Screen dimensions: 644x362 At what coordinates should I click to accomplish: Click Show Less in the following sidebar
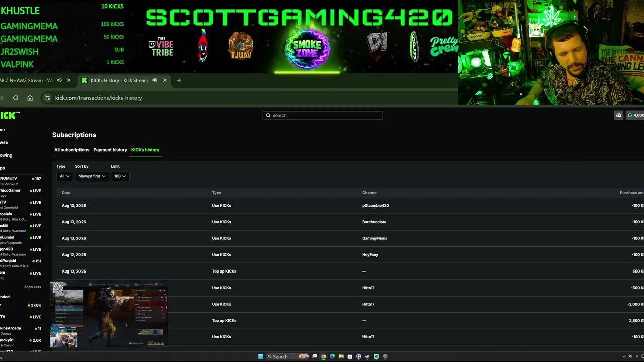click(33, 287)
